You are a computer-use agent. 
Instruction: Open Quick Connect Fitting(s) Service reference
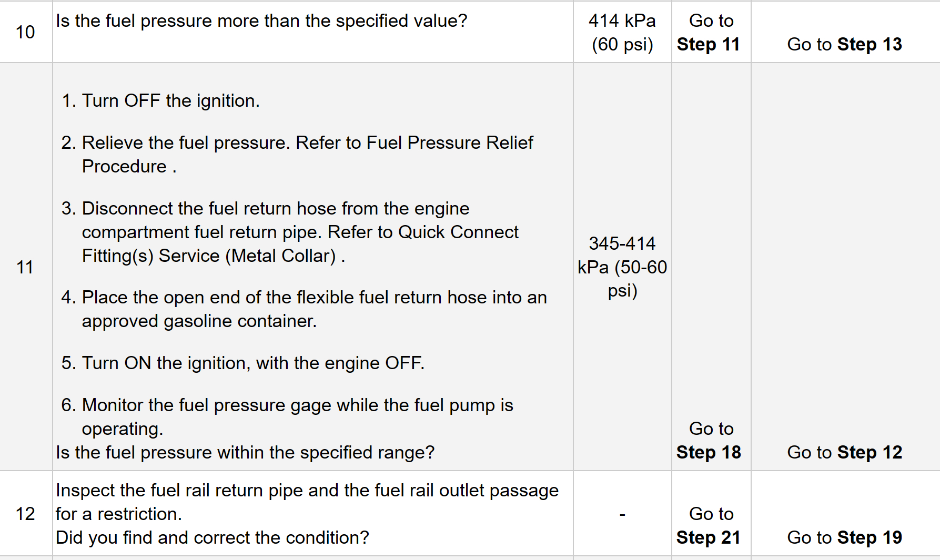coord(458,232)
